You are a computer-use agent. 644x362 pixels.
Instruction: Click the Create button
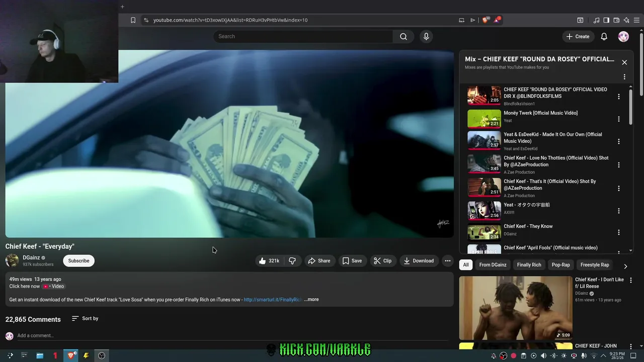click(x=578, y=36)
